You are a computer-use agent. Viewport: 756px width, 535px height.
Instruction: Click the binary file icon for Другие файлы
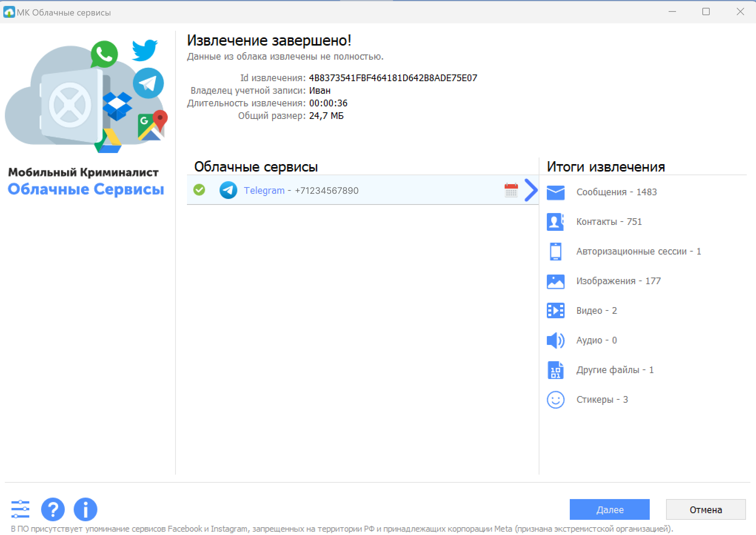click(555, 370)
